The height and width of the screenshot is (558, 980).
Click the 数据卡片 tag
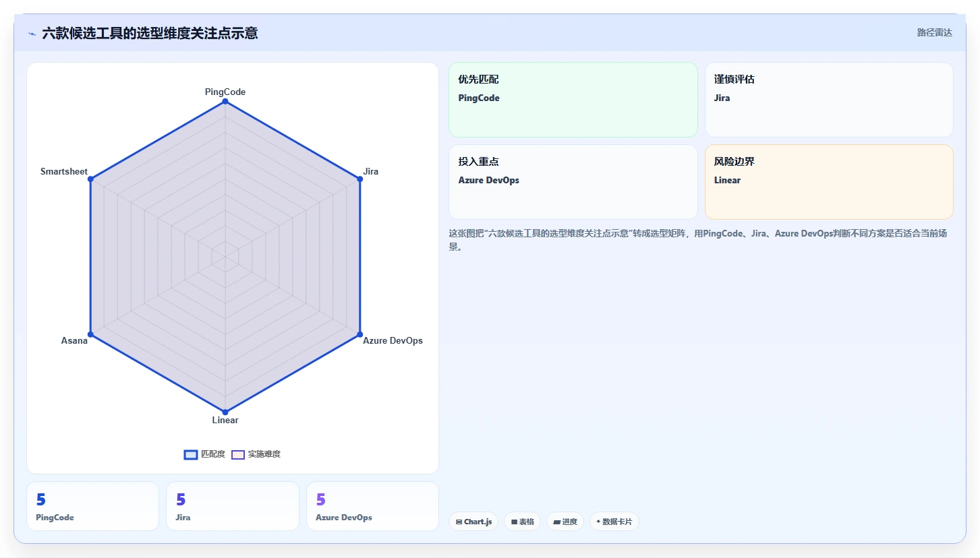point(614,522)
